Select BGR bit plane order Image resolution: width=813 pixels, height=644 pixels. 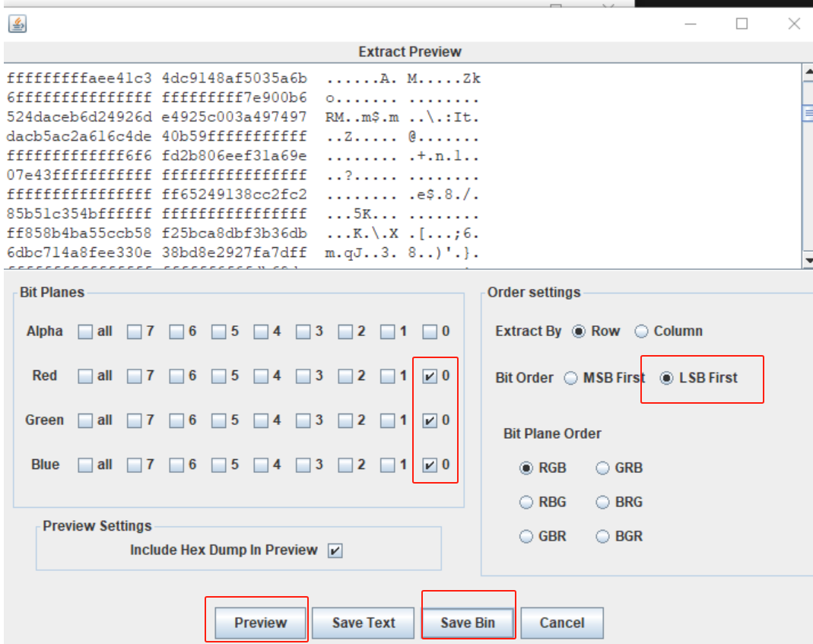[x=602, y=537]
